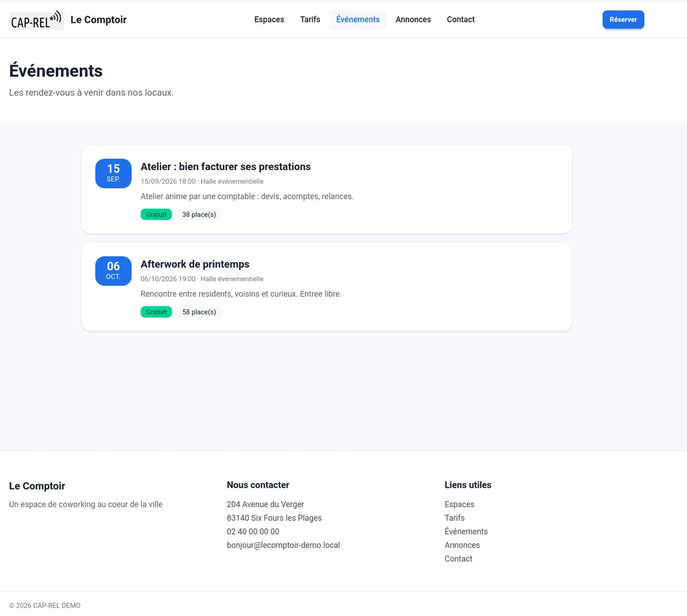Viewport: 687px width, 616px height.
Task: Click the 15 SEP. date badge
Action: tap(113, 173)
